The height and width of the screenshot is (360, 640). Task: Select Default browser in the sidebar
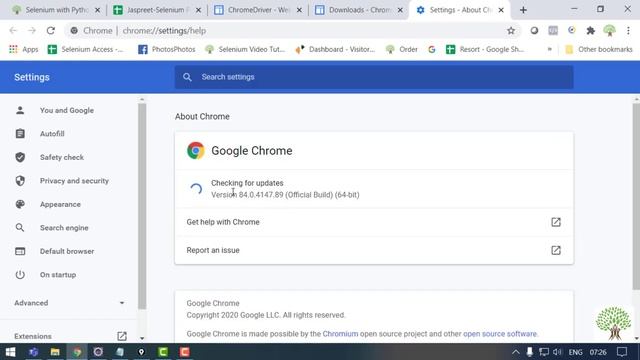(67, 251)
